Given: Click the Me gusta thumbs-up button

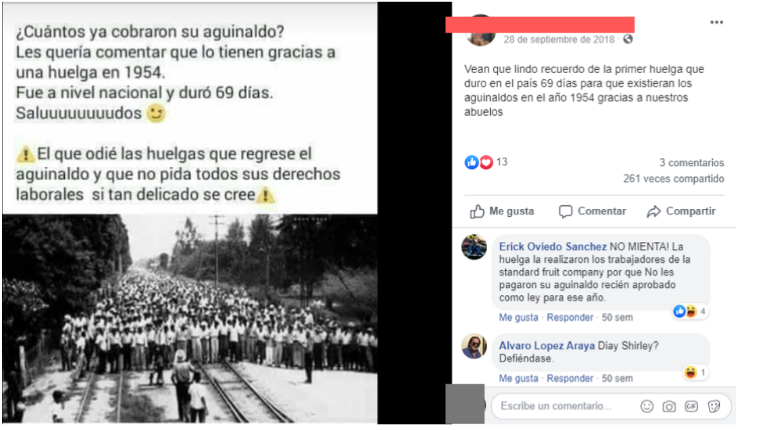Looking at the screenshot, I should pos(502,211).
